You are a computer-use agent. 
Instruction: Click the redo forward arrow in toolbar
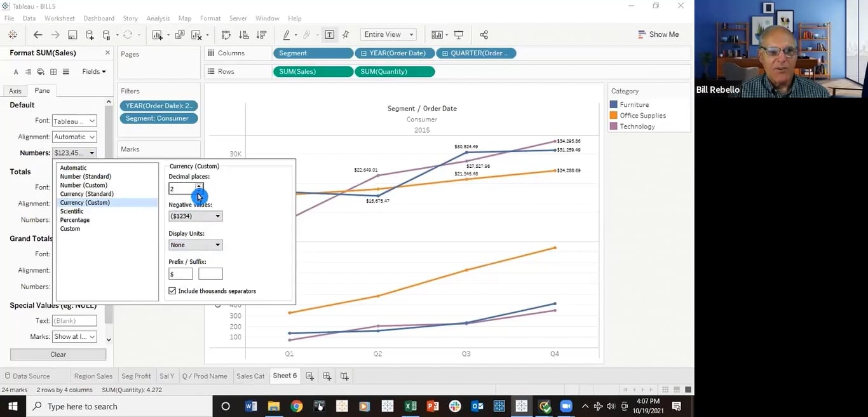pyautogui.click(x=55, y=35)
